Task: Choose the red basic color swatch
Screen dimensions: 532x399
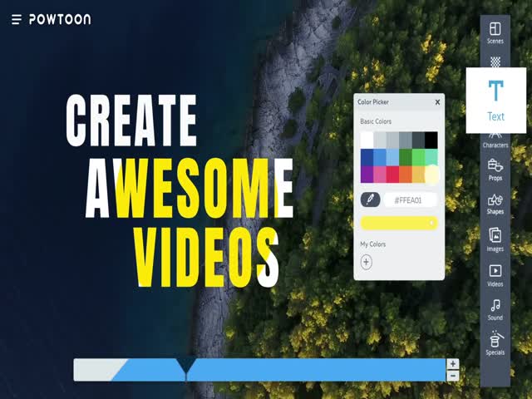Action: pyautogui.click(x=392, y=175)
